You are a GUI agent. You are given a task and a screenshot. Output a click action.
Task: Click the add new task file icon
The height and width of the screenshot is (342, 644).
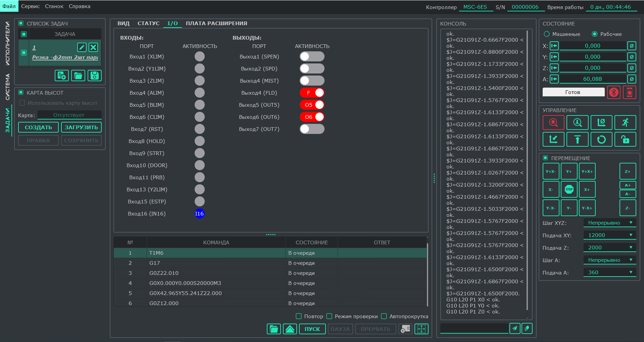pyautogui.click(x=62, y=76)
